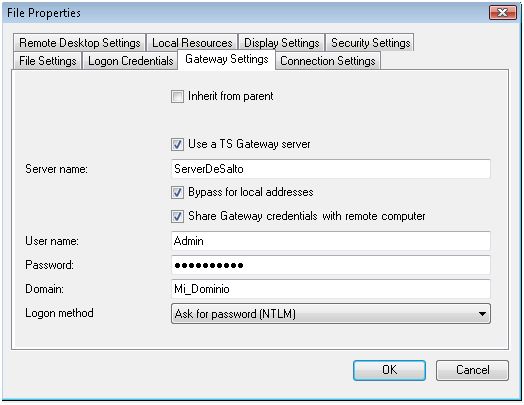The width and height of the screenshot is (524, 405).
Task: Uncheck Share Gateway credentials with remote computer
Action: [x=177, y=217]
